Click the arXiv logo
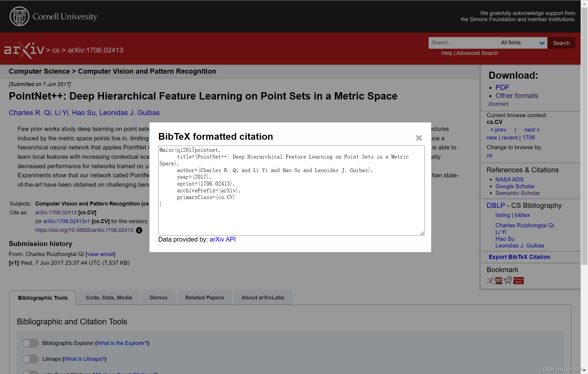The image size is (588, 374). pyautogui.click(x=24, y=50)
